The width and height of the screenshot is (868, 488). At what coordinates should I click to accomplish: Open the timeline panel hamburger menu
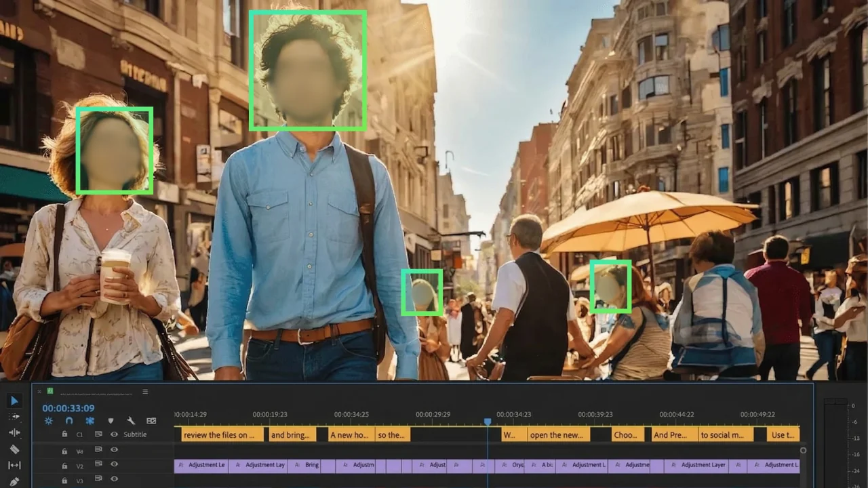(x=145, y=392)
